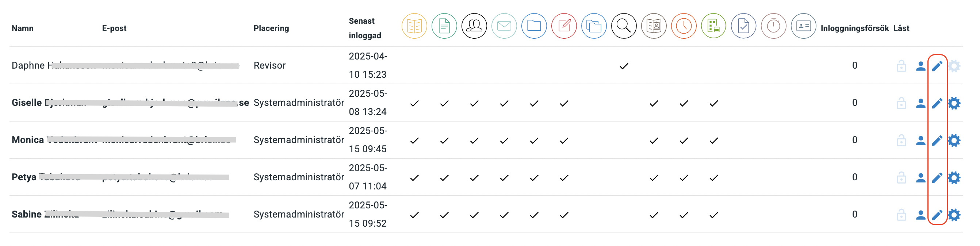The height and width of the screenshot is (246, 980).
Task: Sort by Namn column header
Action: pyautogui.click(x=22, y=28)
